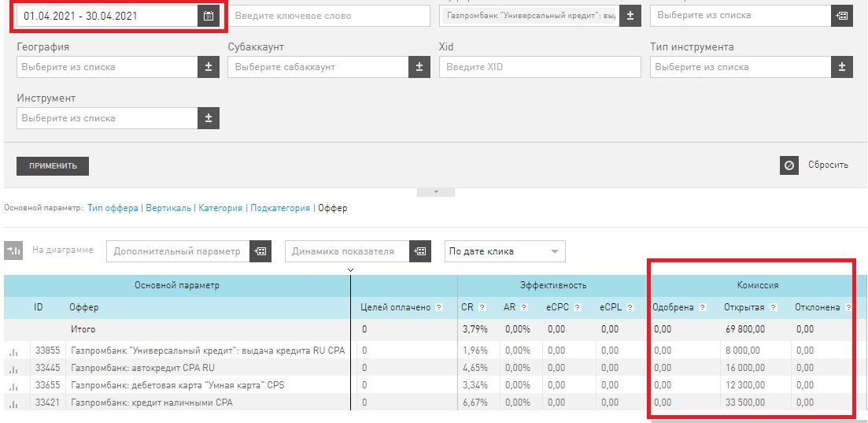Show chart for offer 33855
The height and width of the screenshot is (423, 868).
[14, 351]
